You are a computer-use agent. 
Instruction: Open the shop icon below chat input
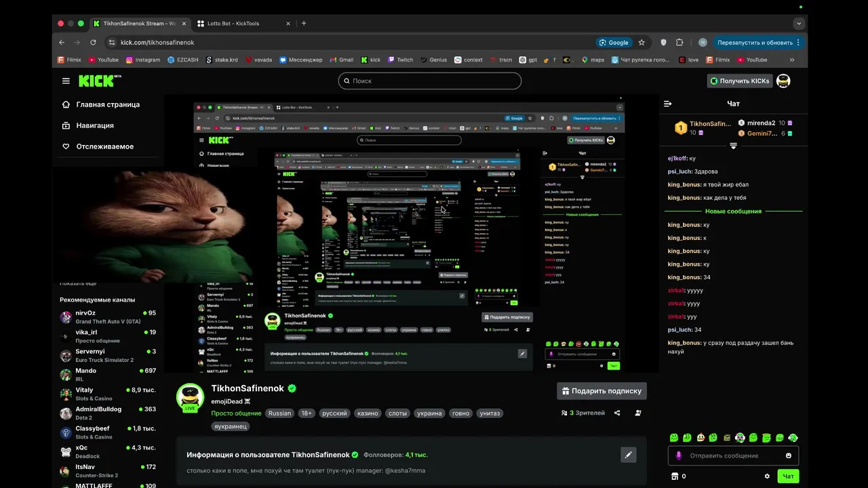[x=674, y=476]
